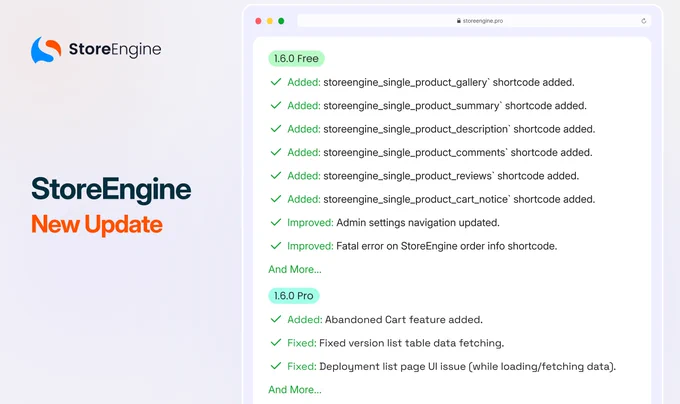Screen dimensions: 680x404
Task: Click the green window dot
Action: click(x=281, y=21)
